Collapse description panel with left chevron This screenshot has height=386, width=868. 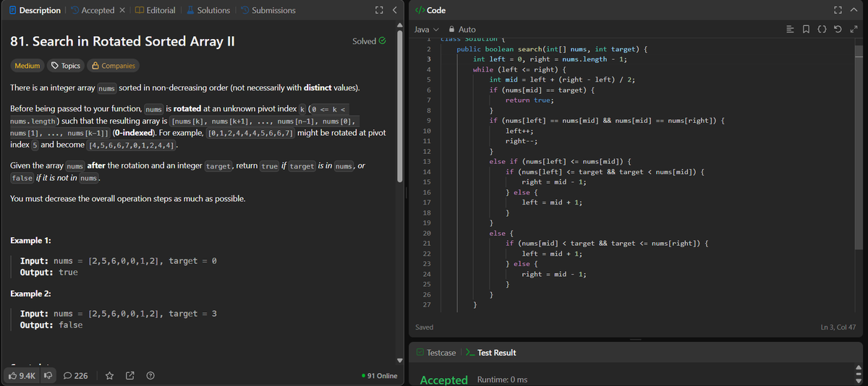point(394,10)
